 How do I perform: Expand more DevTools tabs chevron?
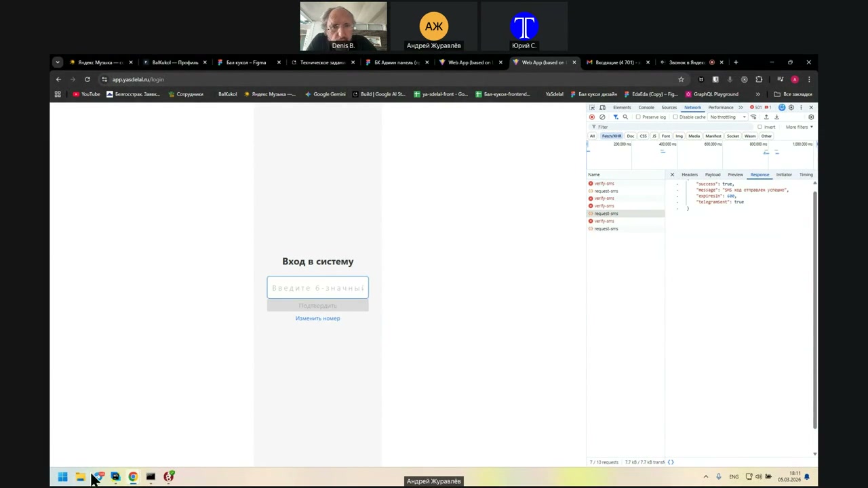coord(741,108)
